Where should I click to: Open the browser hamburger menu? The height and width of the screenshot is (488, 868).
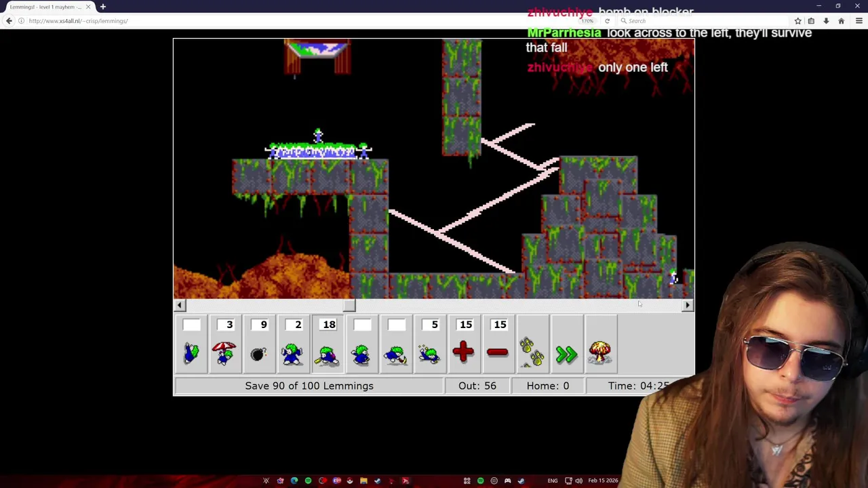pyautogui.click(x=859, y=21)
